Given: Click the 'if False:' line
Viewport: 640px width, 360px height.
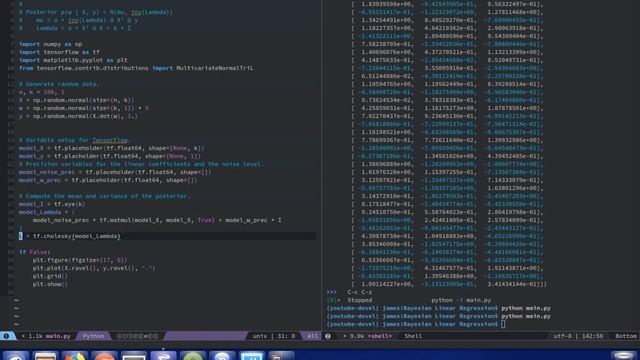Looking at the screenshot, I should [x=35, y=252].
